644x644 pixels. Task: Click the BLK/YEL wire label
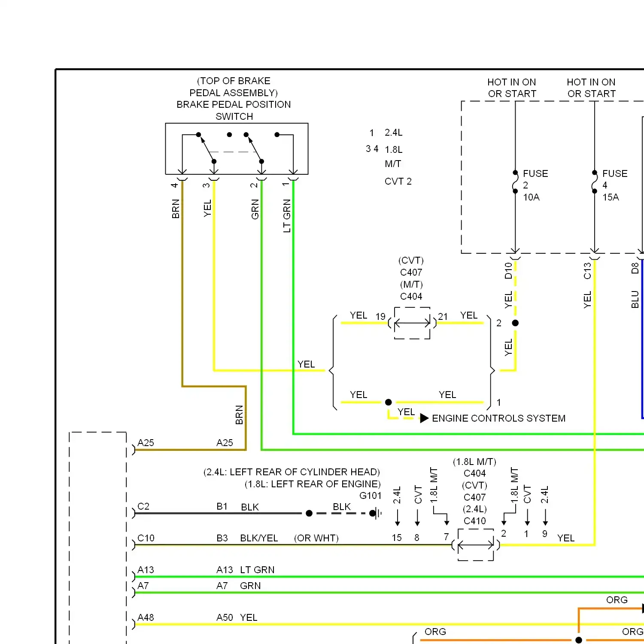click(259, 538)
